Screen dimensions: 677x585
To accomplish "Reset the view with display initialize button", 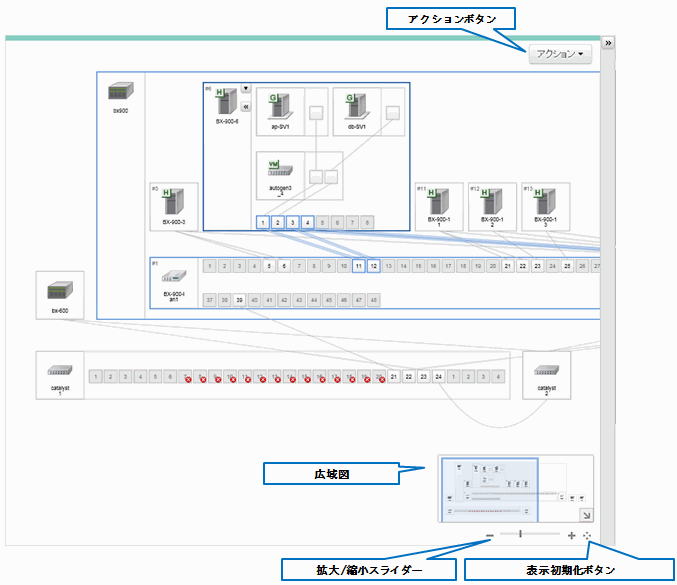I will pos(587,536).
